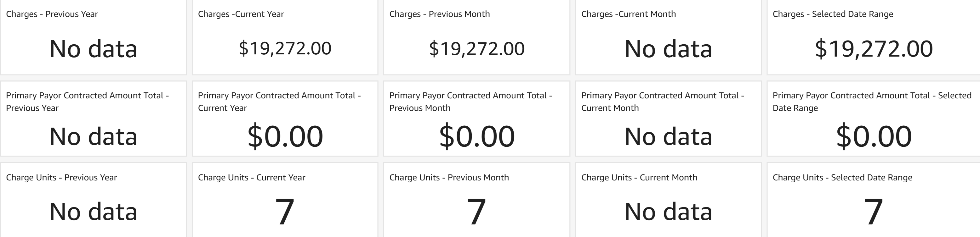Click Charges - Selected Date Range amount

point(874,49)
